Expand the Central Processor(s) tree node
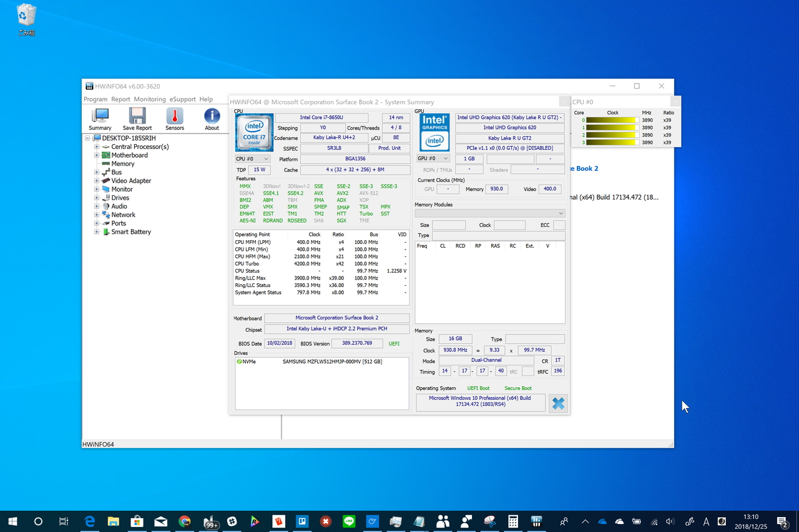 96,147
